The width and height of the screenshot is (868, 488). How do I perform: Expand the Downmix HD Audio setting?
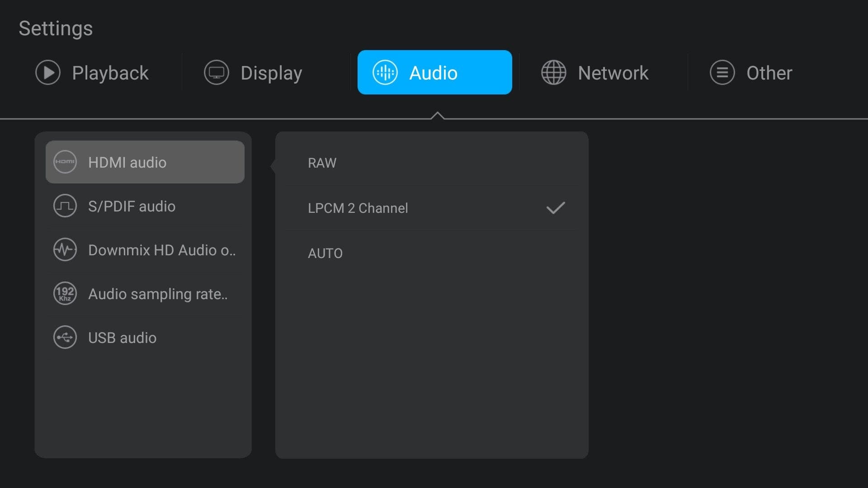coord(161,250)
